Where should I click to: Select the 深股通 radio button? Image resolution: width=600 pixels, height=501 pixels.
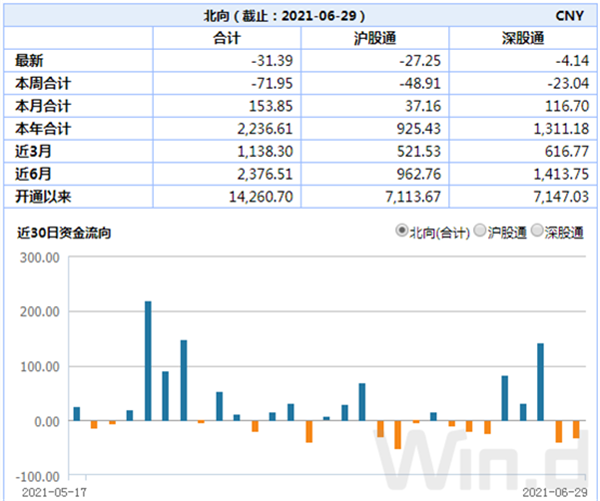pyautogui.click(x=537, y=231)
